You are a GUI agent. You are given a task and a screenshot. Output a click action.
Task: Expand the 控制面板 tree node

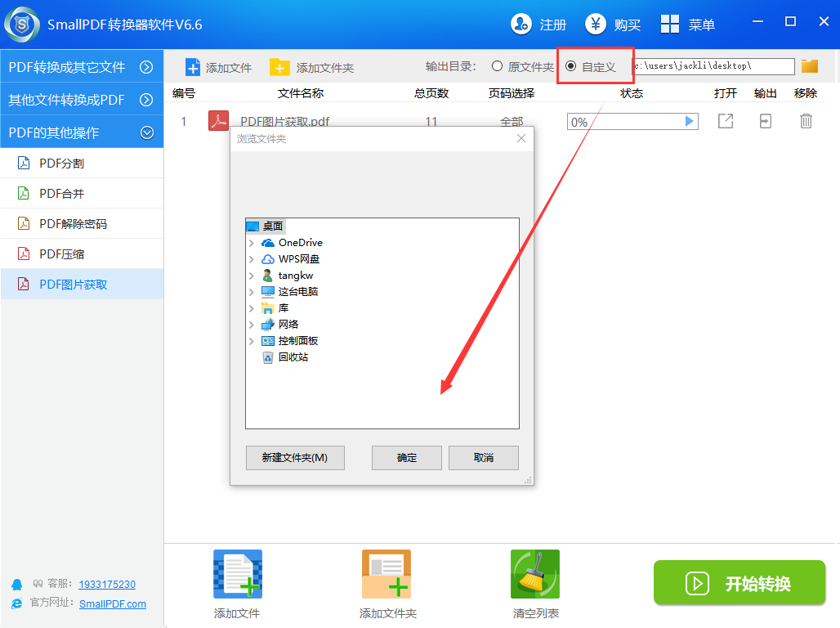pyautogui.click(x=252, y=341)
